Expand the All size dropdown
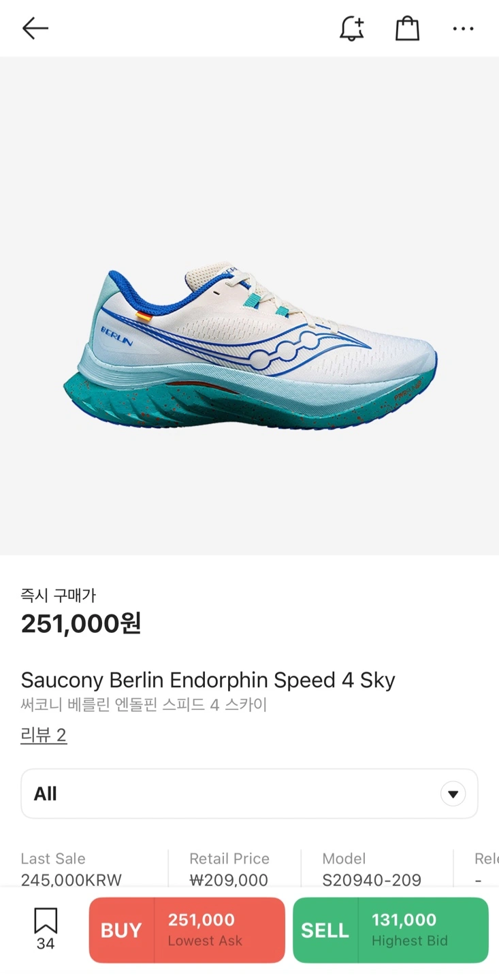Viewport: 499px width, 980px height. [x=249, y=794]
